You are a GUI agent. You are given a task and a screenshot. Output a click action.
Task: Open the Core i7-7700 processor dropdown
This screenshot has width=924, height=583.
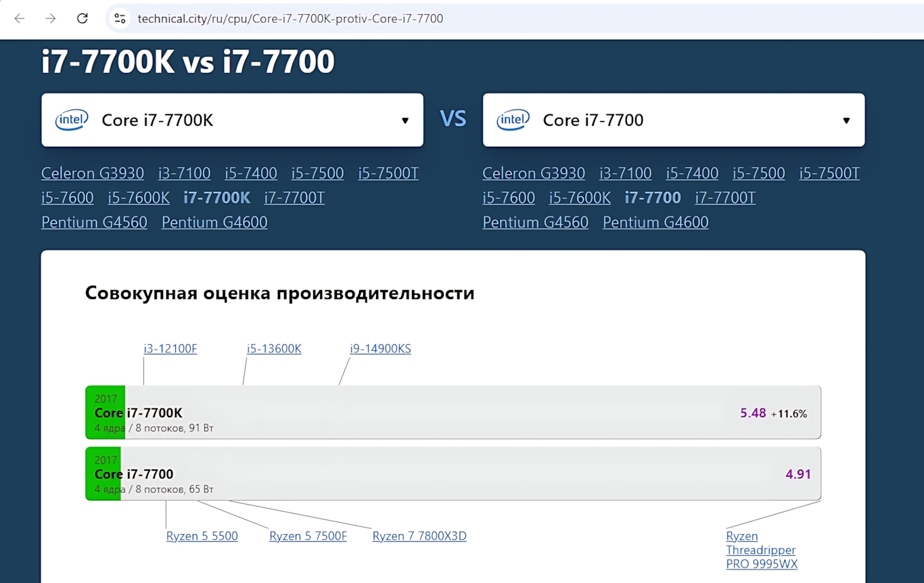[x=674, y=120]
